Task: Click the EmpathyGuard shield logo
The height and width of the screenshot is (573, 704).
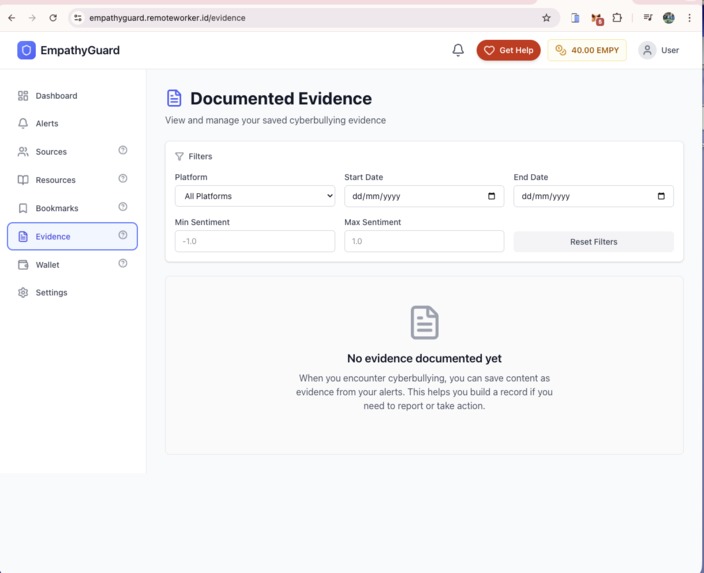Action: point(26,50)
